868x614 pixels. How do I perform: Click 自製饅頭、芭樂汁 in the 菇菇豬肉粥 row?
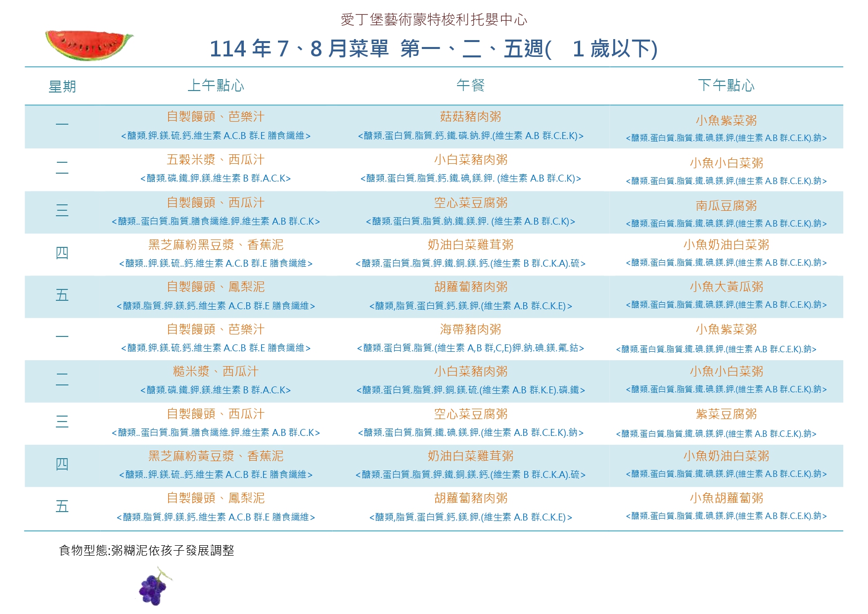tap(216, 117)
